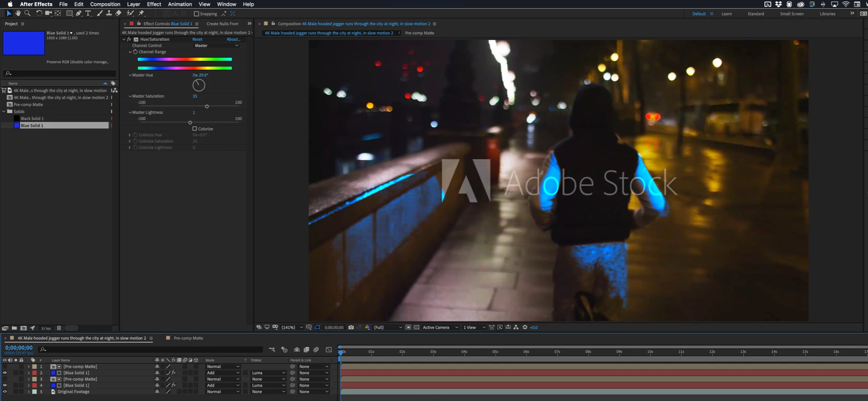Select the Horizontal Type tool
This screenshot has height=401, width=868.
click(x=88, y=14)
